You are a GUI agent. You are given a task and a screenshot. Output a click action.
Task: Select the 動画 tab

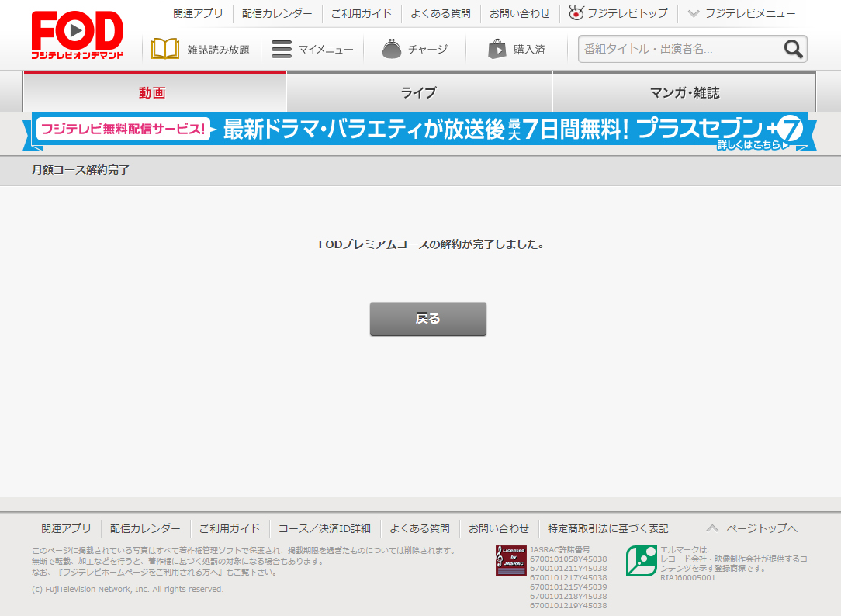pos(154,92)
